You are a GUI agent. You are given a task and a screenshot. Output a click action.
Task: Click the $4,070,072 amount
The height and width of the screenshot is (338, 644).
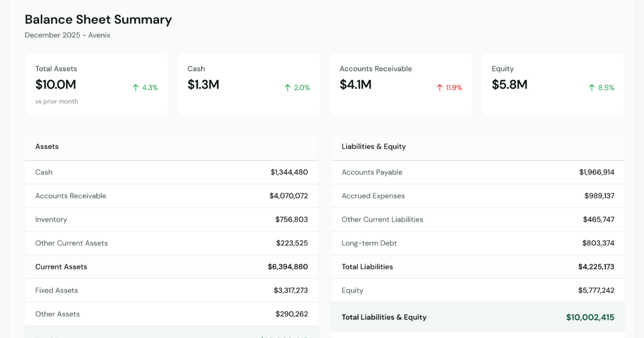tap(289, 196)
